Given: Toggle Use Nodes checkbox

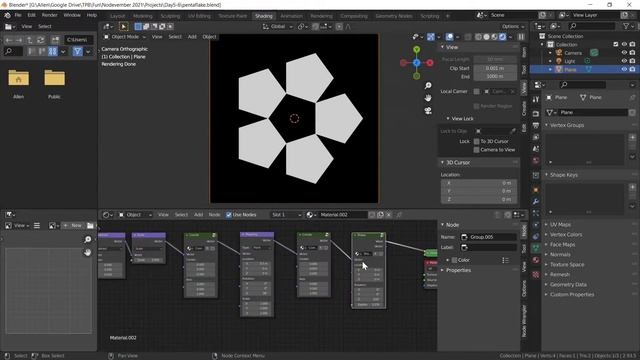Looking at the screenshot, I should [229, 215].
